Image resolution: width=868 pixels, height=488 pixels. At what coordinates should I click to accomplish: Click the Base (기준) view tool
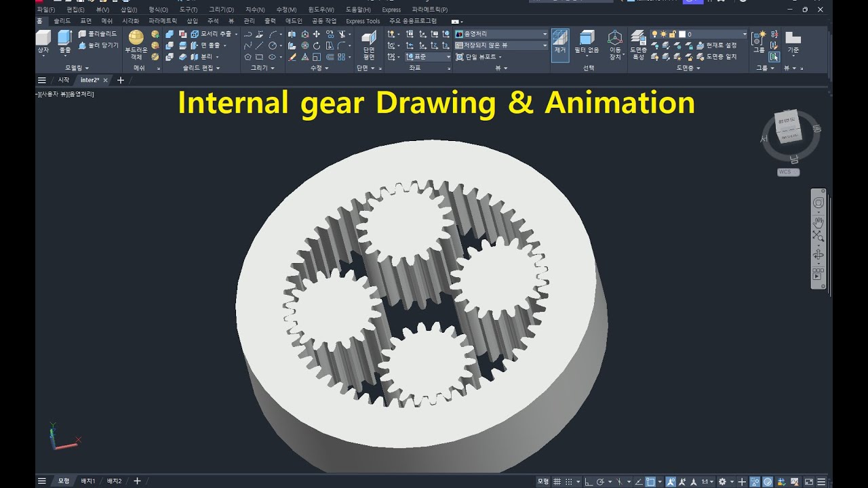[x=793, y=41]
